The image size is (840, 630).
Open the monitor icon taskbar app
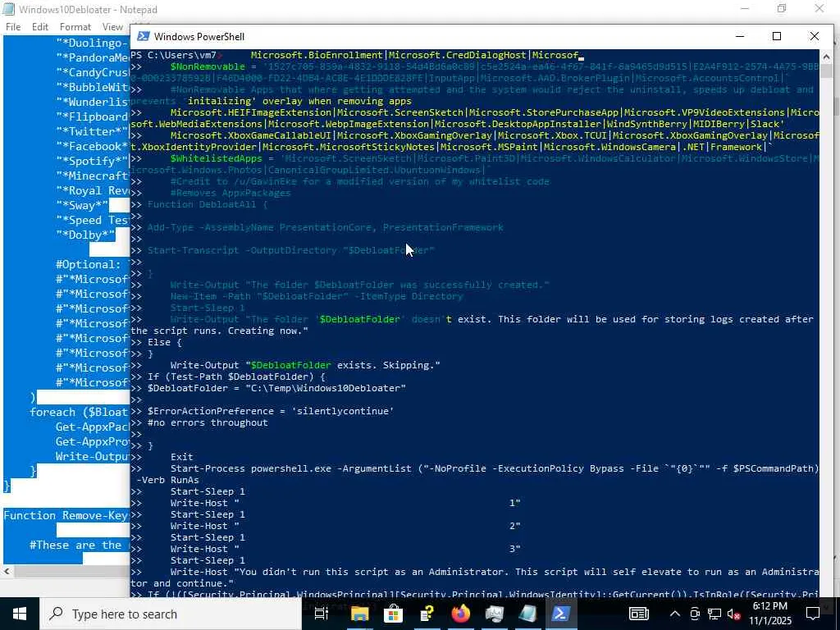tap(494, 614)
